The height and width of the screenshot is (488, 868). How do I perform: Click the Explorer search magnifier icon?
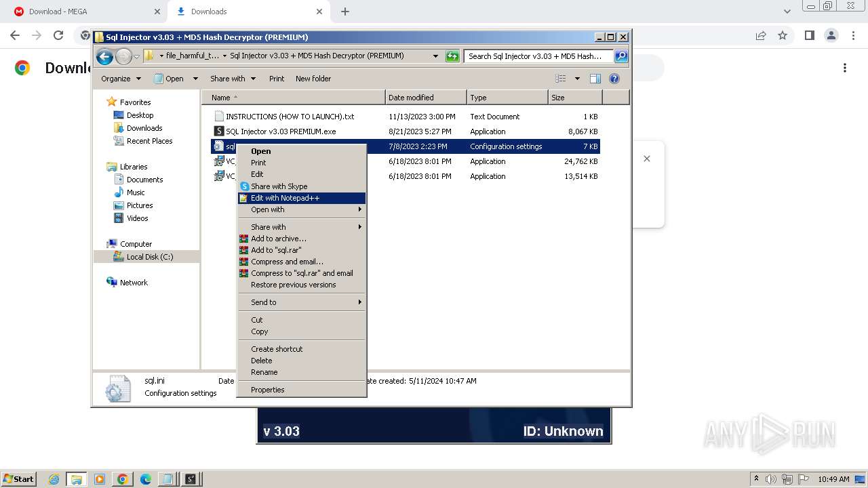pyautogui.click(x=620, y=56)
